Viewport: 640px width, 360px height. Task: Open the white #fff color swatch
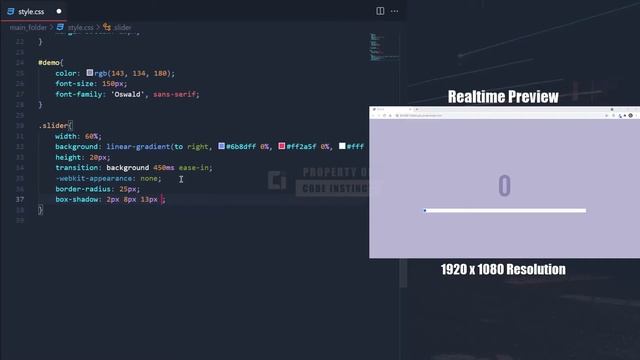(342, 146)
